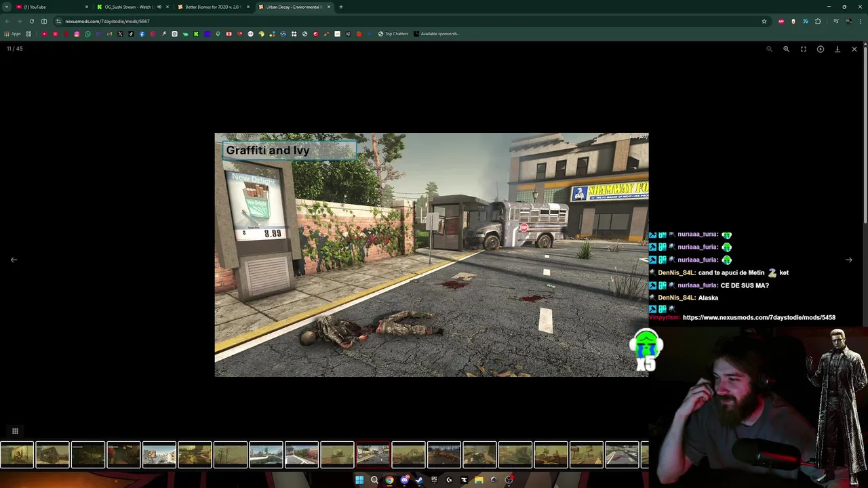Go to the previous gallery image arrow
This screenshot has height=488, width=868.
coord(14,260)
